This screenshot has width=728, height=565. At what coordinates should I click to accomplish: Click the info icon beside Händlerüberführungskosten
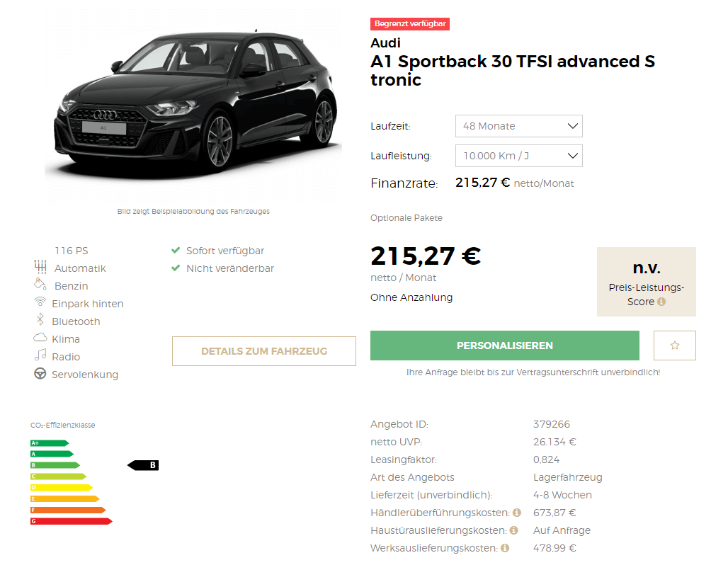tap(517, 513)
